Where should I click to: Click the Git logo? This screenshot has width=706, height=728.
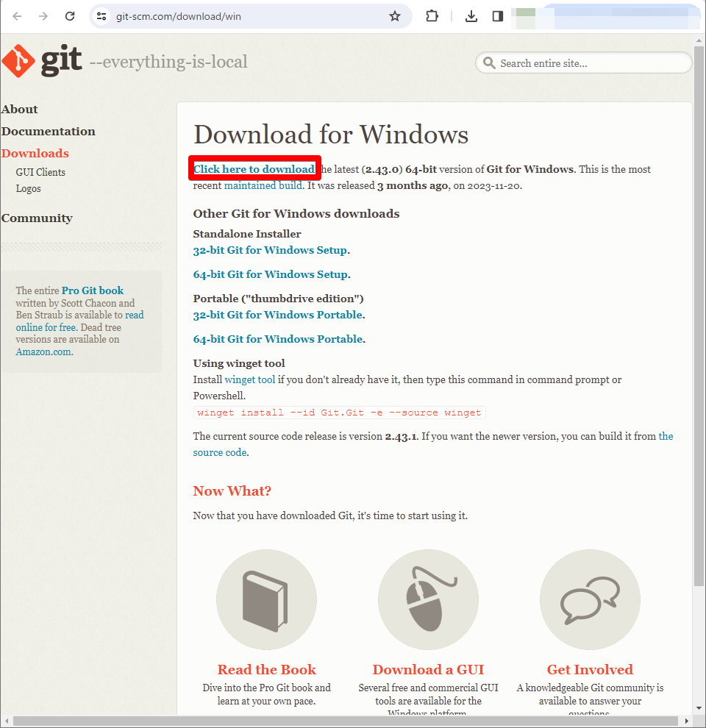(42, 61)
